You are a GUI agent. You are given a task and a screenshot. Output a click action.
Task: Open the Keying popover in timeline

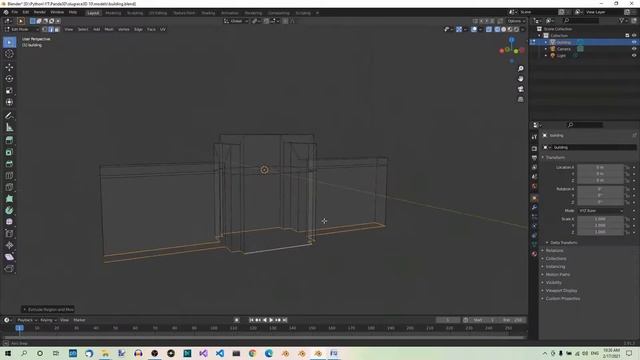click(48, 320)
